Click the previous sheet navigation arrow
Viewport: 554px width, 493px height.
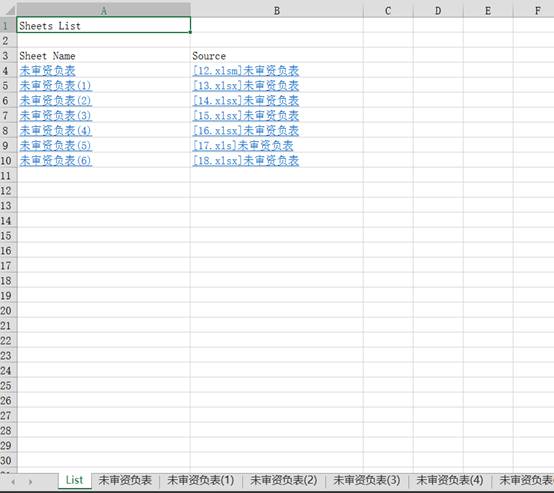(13, 481)
